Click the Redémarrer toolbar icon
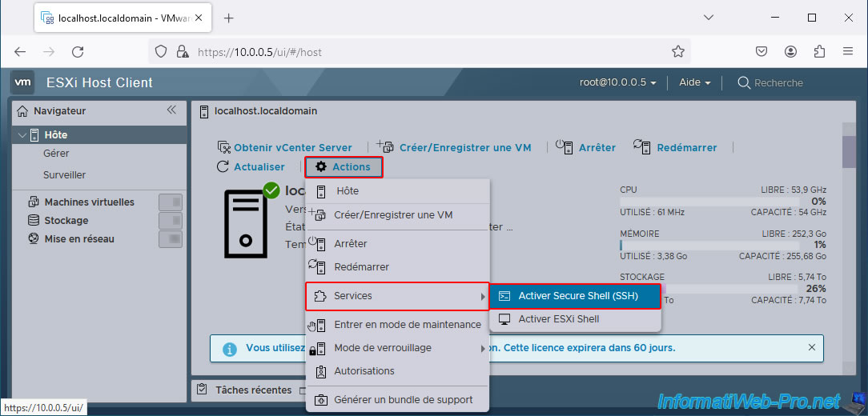 641,146
